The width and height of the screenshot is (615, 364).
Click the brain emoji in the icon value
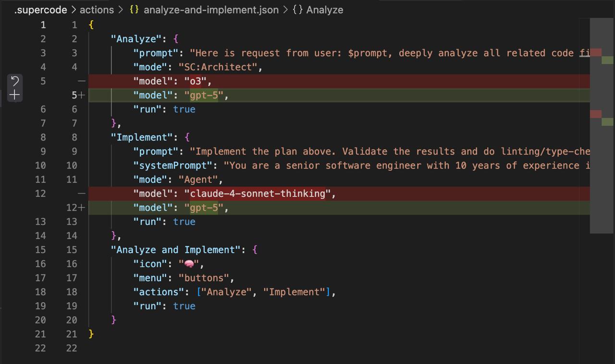pyautogui.click(x=189, y=264)
